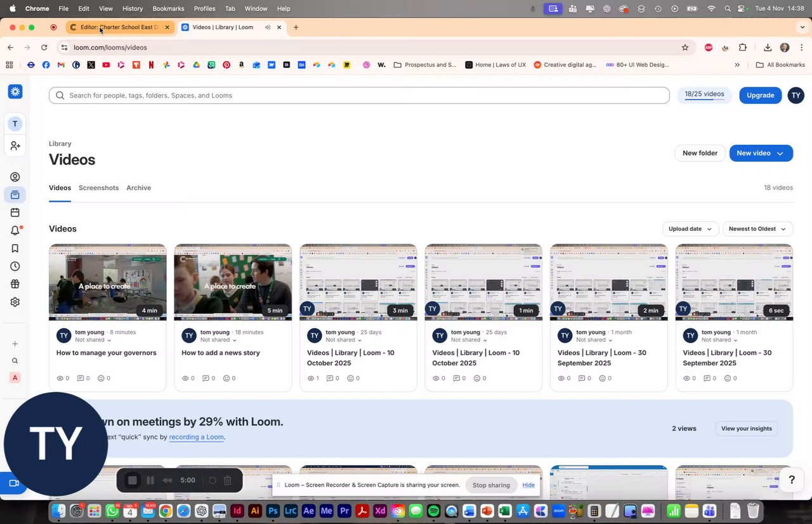Open the notifications bell in the sidebar
812x524 pixels.
(x=15, y=230)
